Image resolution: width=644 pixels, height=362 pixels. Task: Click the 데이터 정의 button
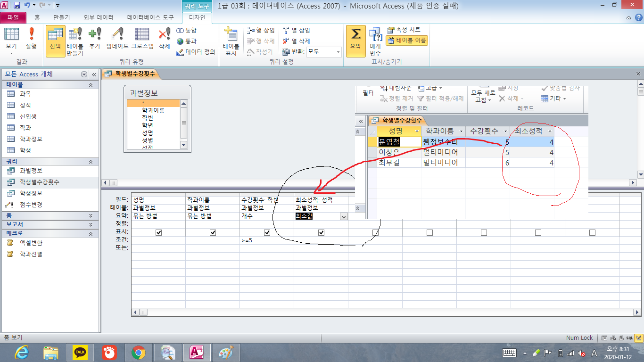(196, 52)
